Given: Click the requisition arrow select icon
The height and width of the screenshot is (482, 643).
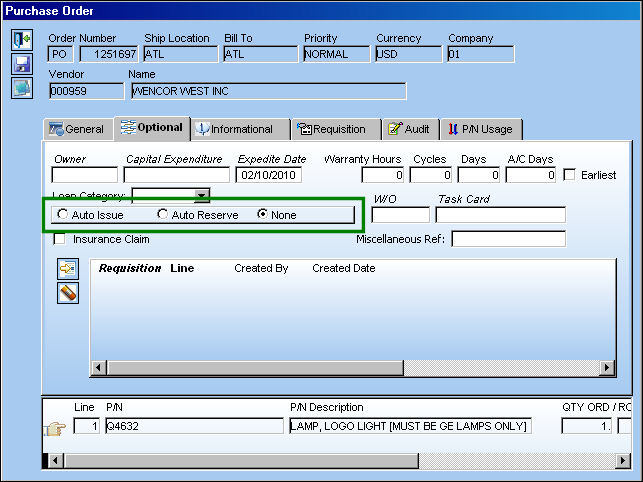Looking at the screenshot, I should coord(68,269).
